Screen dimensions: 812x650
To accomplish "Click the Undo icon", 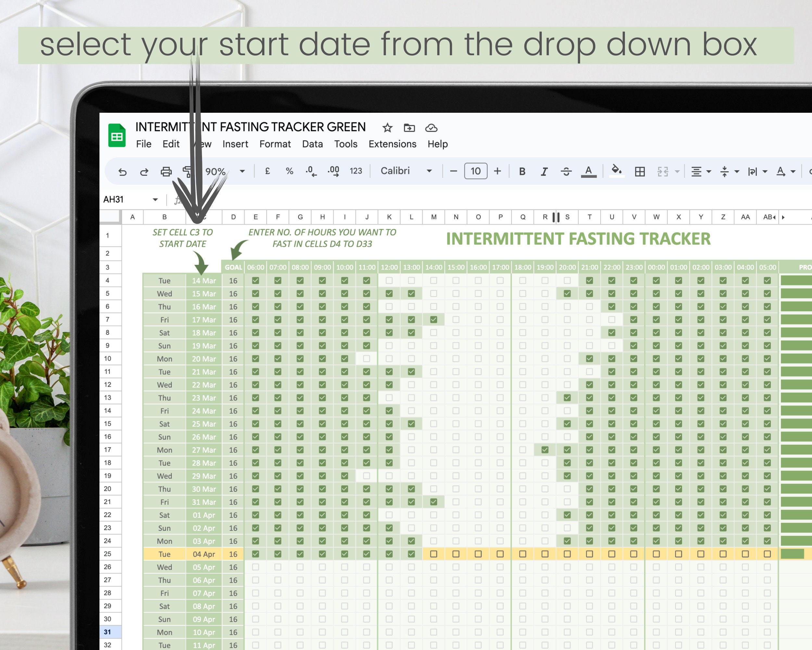I will [122, 172].
